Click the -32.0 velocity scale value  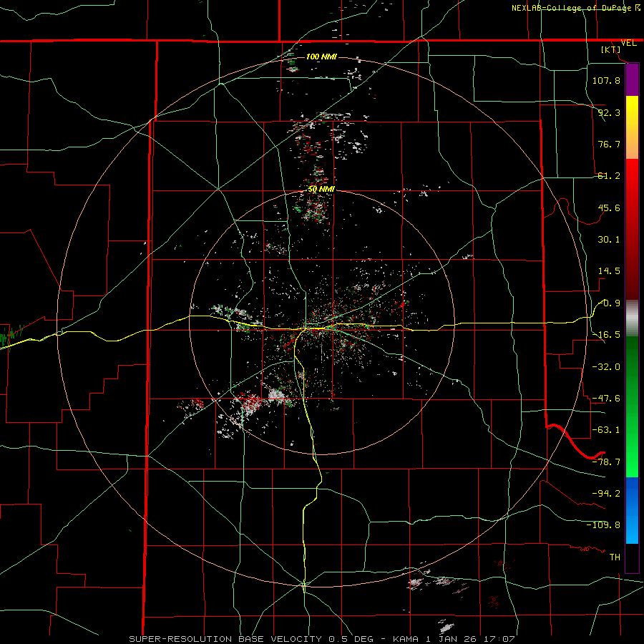click(606, 366)
